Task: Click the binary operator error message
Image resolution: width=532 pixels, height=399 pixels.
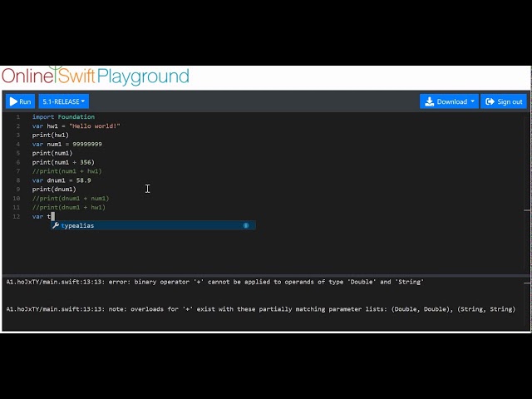Action: click(x=214, y=282)
